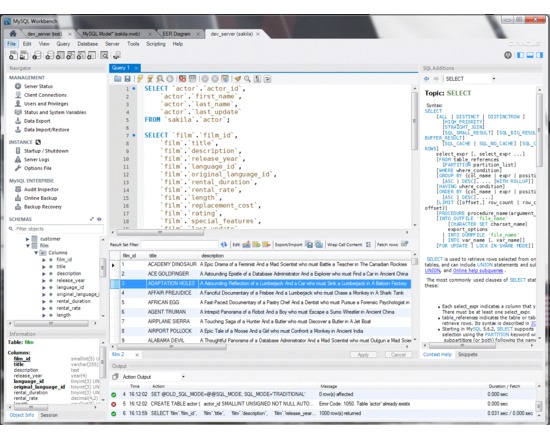The width and height of the screenshot is (550, 440).
Task: Expand the film_id column node
Action: click(44, 260)
